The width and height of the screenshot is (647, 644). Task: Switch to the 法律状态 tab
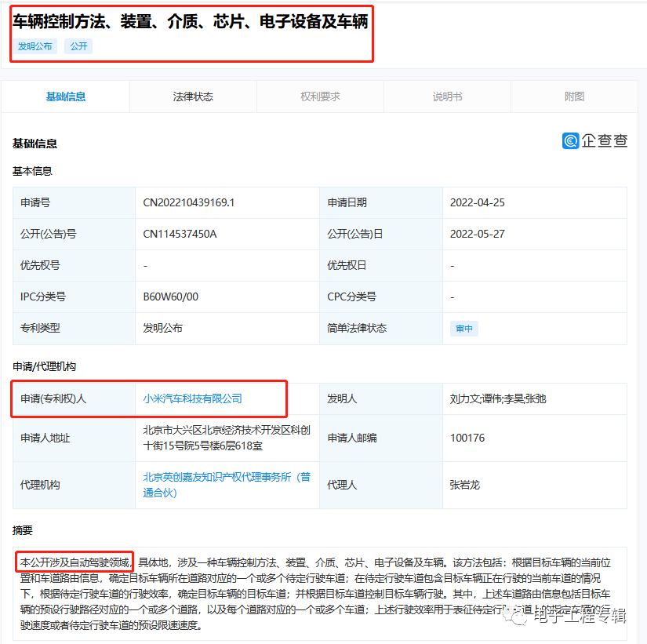coord(193,96)
